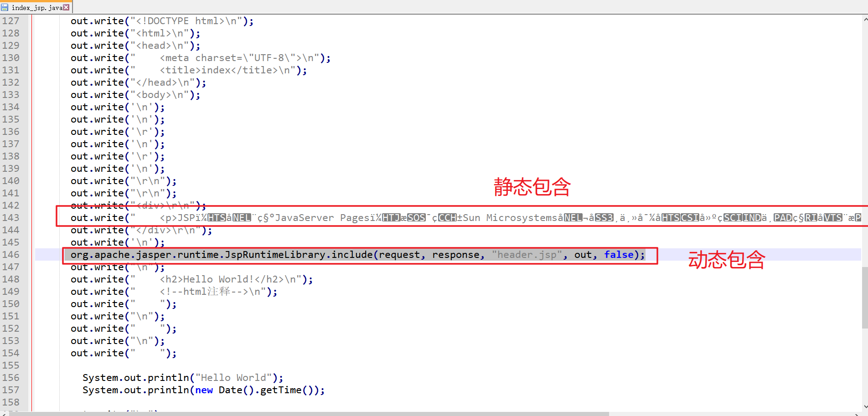Screen dimensions: 868x416
Task: Click the response parameter on line 146
Action: tap(456, 255)
